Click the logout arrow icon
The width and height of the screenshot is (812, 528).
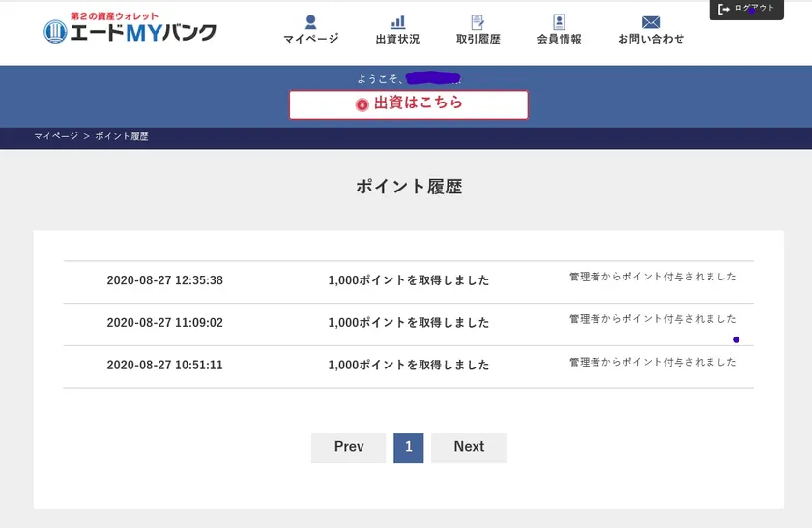[724, 9]
